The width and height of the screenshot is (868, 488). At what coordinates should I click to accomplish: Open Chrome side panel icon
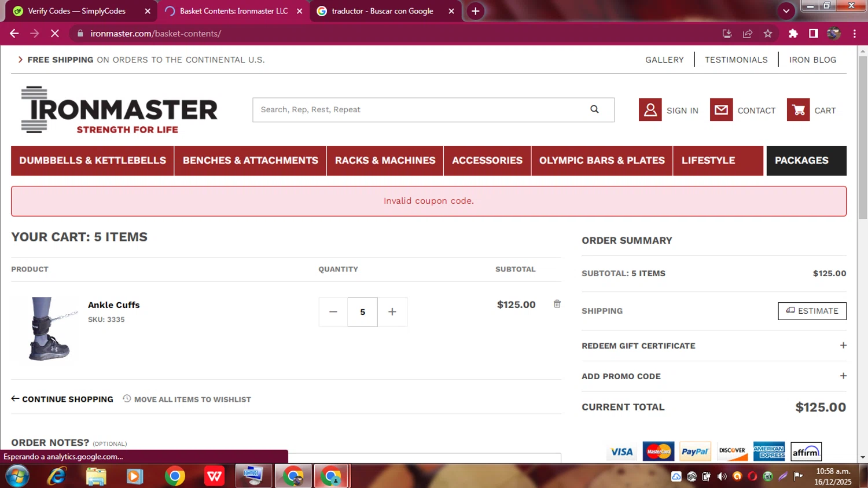tap(814, 34)
